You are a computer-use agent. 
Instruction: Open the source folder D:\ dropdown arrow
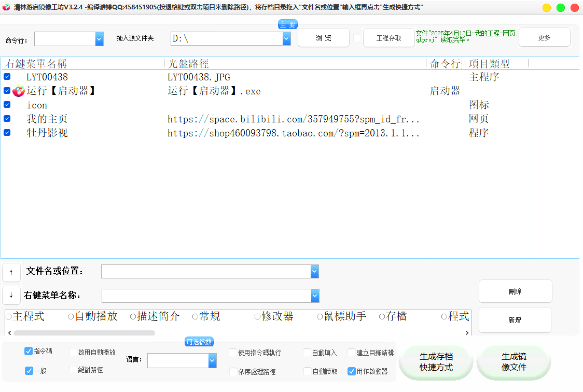click(286, 38)
